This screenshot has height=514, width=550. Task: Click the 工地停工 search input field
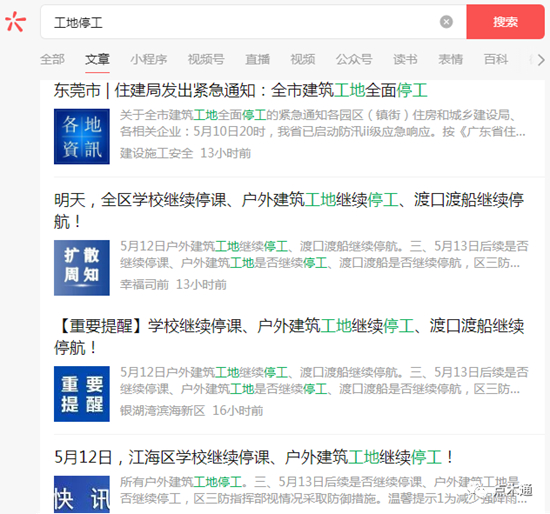pos(242,22)
